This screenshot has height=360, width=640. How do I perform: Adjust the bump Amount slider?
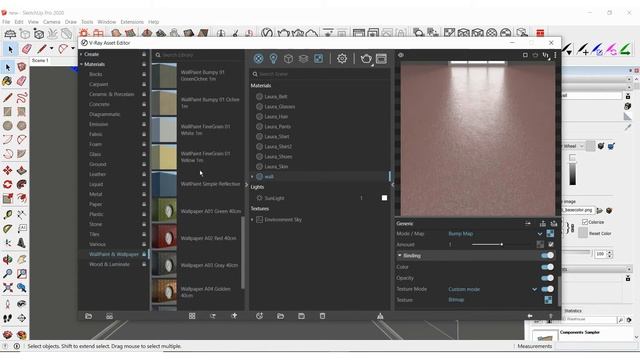pyautogui.click(x=501, y=244)
